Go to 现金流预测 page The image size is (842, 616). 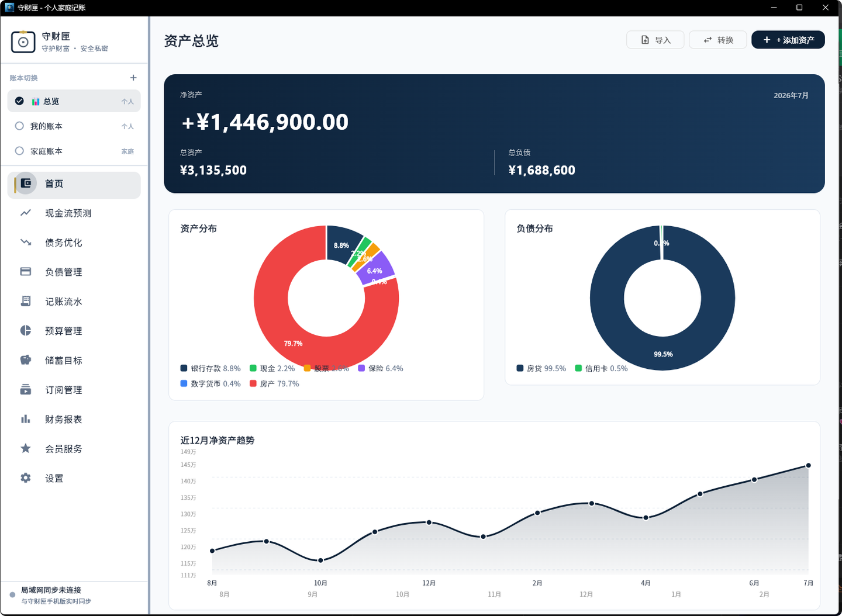(68, 213)
